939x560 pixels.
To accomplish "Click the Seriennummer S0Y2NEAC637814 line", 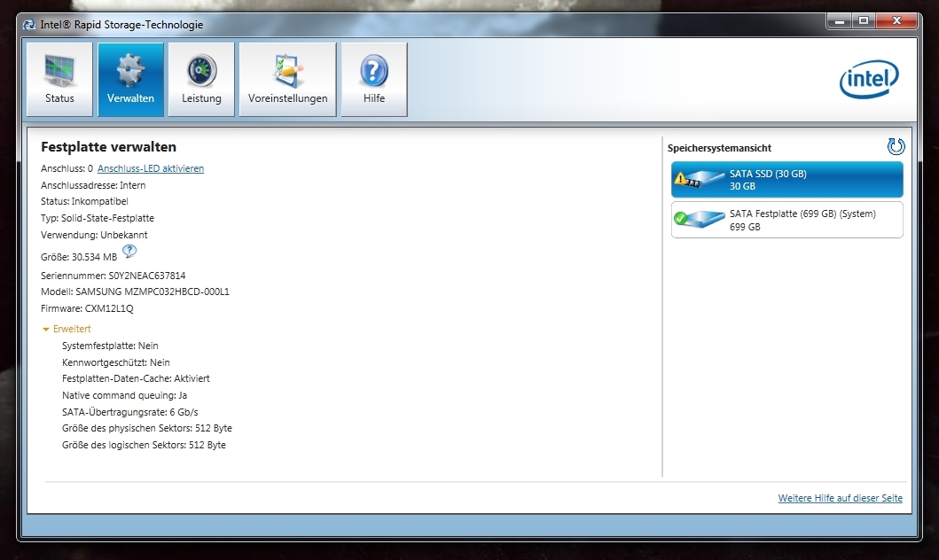I will tap(113, 276).
